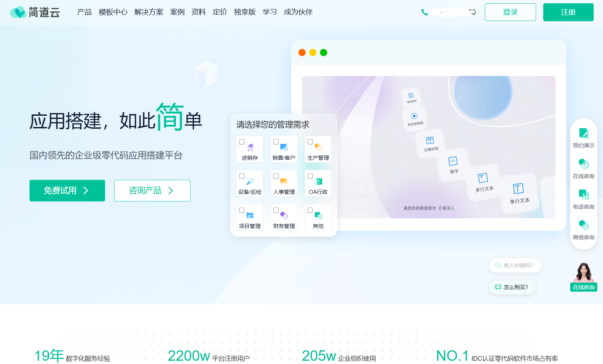Check the 设备/巡检 checkbox
603x364 pixels.
coord(242,176)
